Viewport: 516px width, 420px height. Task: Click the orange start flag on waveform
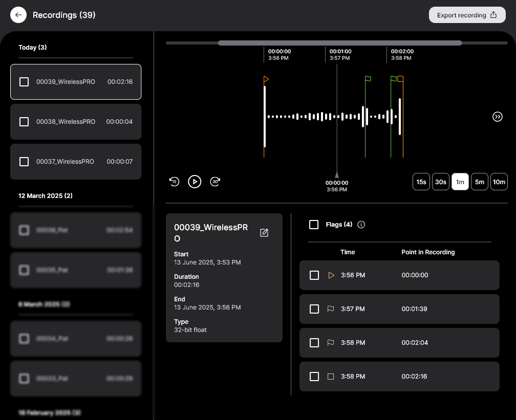point(266,79)
